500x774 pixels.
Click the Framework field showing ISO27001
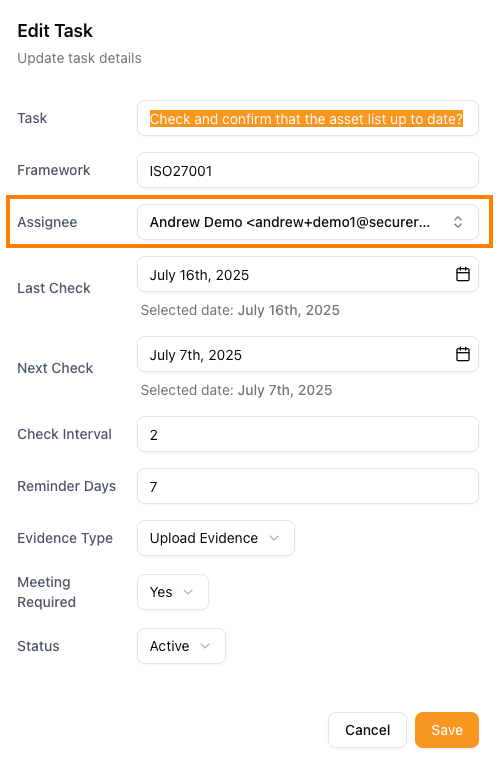[x=308, y=170]
